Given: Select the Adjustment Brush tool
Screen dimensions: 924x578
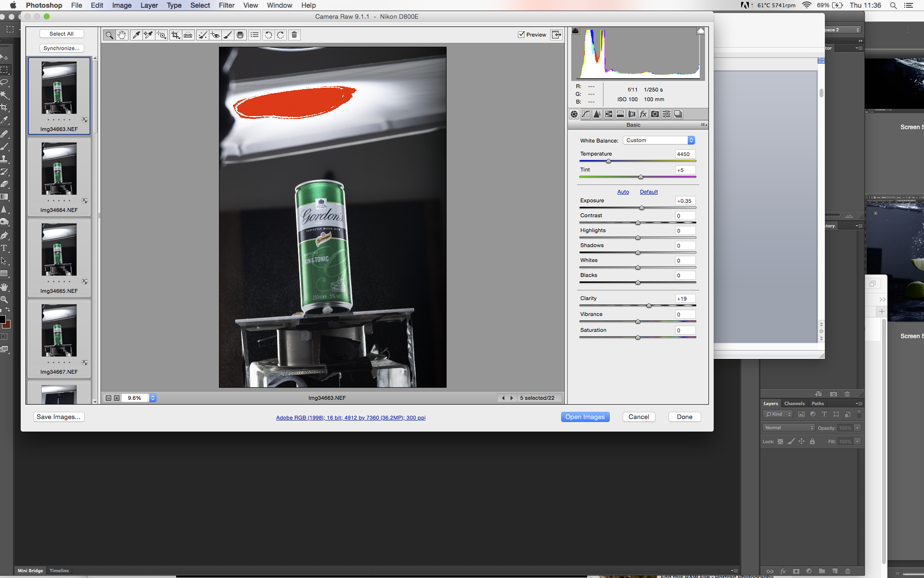Looking at the screenshot, I should coord(228,35).
